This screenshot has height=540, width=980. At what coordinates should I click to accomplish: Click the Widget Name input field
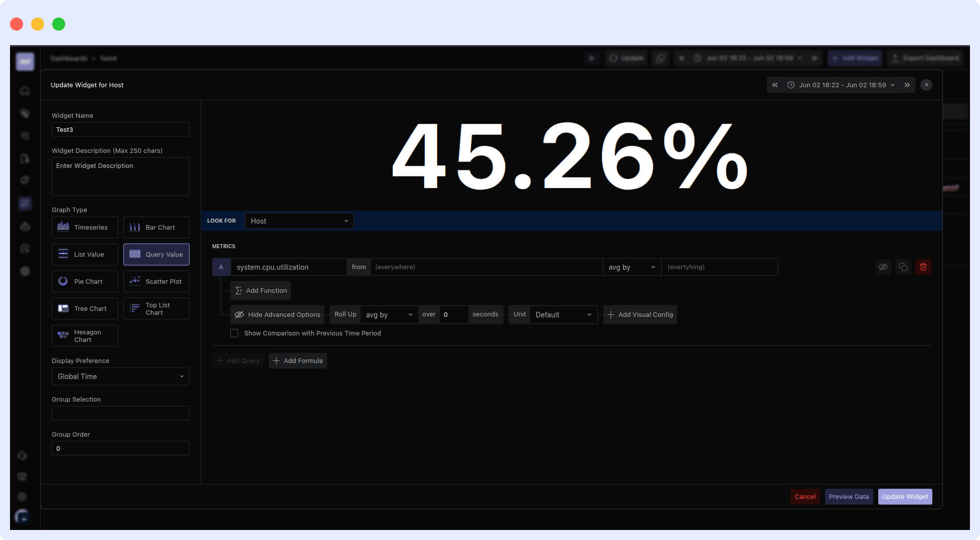(x=120, y=130)
